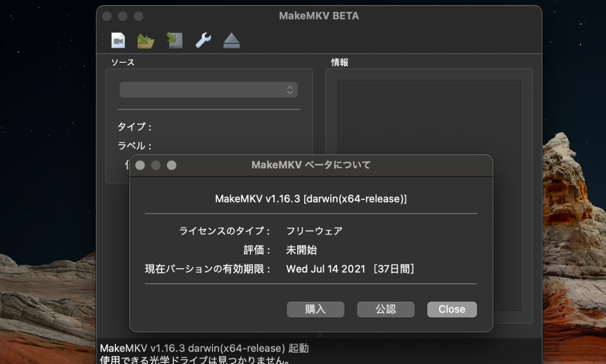
Task: Click the red close button of MakeMKV BETA window
Action: pyautogui.click(x=107, y=16)
